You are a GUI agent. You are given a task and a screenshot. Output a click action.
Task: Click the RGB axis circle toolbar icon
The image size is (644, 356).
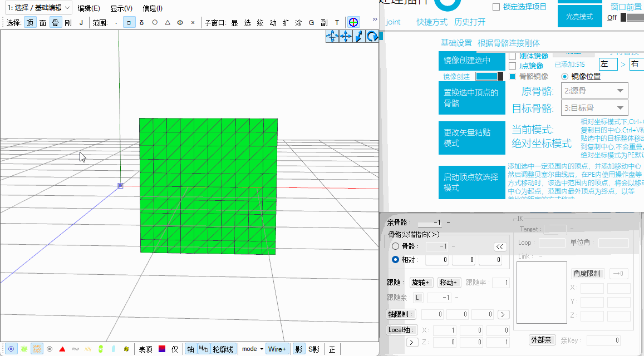pyautogui.click(x=353, y=22)
